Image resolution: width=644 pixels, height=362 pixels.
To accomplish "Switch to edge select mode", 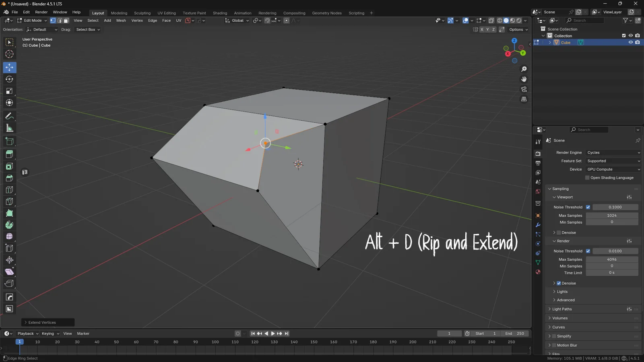I will (60, 21).
